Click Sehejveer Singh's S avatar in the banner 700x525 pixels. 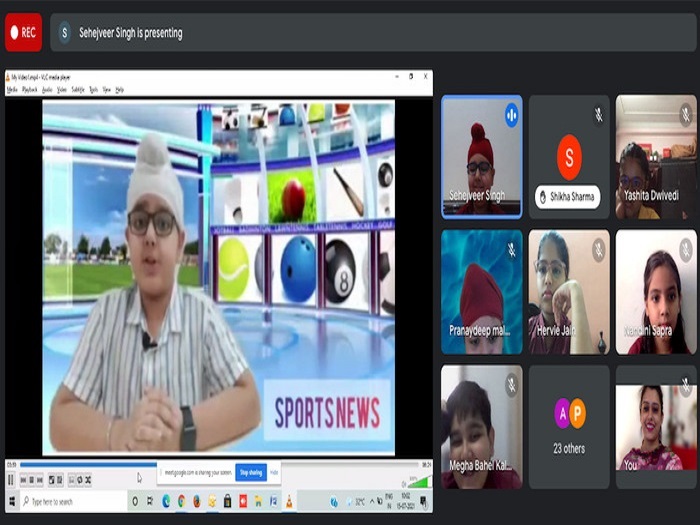pos(65,33)
